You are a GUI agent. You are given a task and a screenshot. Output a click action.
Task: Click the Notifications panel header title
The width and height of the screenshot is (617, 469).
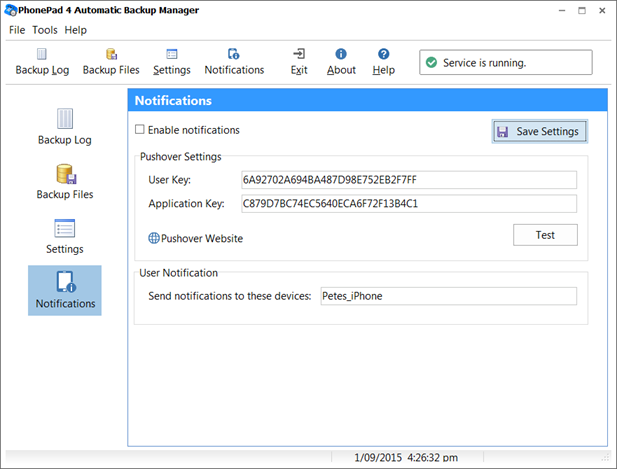(x=173, y=100)
